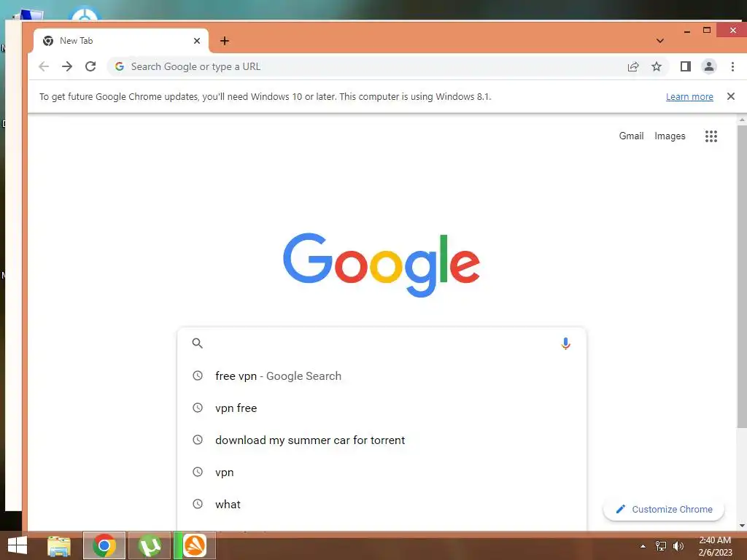Image resolution: width=747 pixels, height=560 pixels.
Task: Open the taskbar clock showing 2:40 AM
Action: [715, 546]
